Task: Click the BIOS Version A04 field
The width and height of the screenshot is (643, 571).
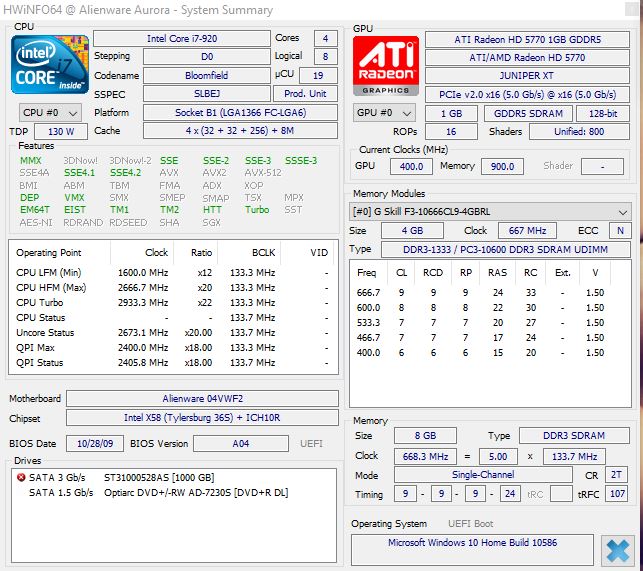Action: 241,444
